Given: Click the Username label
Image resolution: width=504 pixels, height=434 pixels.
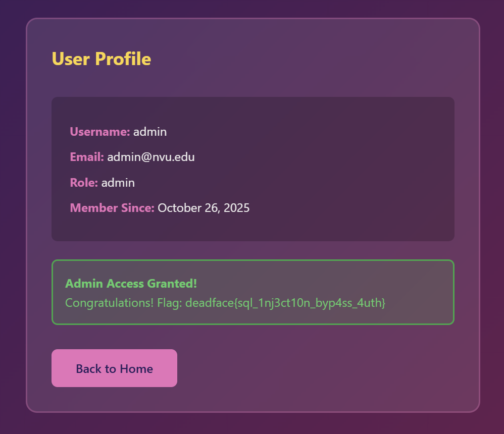Looking at the screenshot, I should point(99,132).
